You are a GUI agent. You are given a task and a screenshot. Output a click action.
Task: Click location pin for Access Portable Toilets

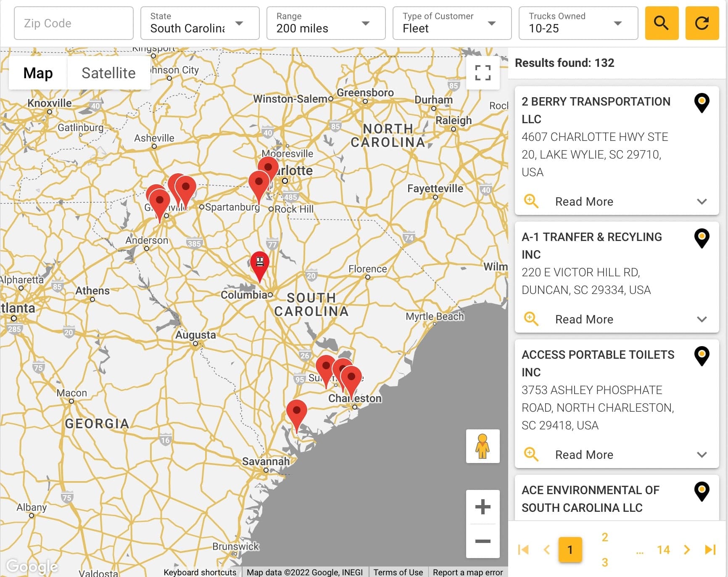click(x=702, y=356)
